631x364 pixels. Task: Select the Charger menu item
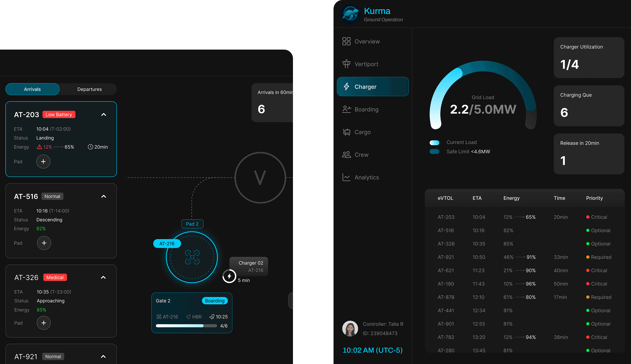pyautogui.click(x=372, y=87)
